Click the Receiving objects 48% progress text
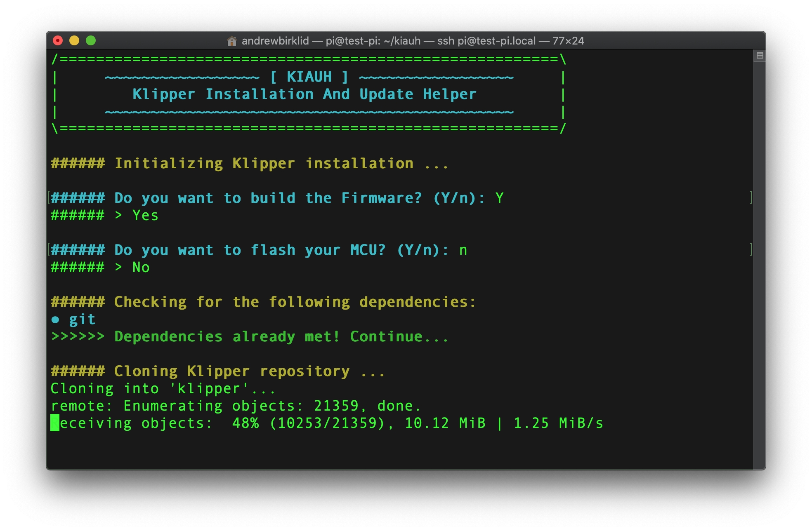The height and width of the screenshot is (531, 812). [x=327, y=423]
